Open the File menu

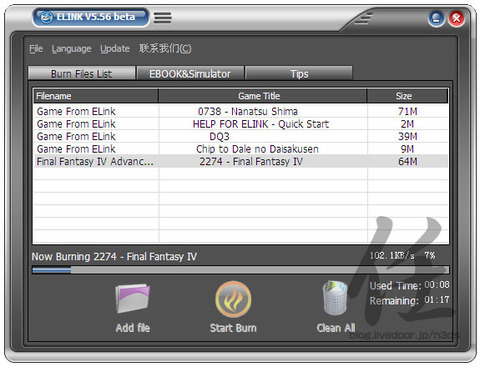pos(36,49)
